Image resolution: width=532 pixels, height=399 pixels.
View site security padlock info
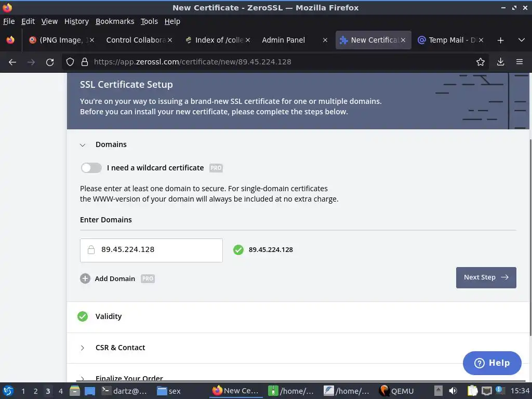(85, 62)
